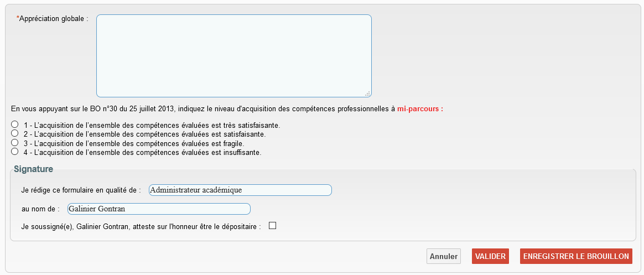644x275 pixels.
Task: Click the red VALIDER button
Action: (x=490, y=256)
